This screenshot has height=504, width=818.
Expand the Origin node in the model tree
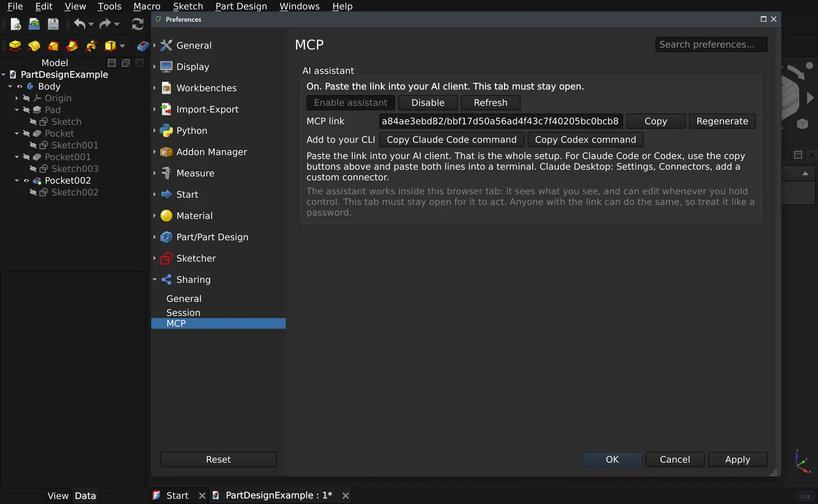tap(17, 98)
